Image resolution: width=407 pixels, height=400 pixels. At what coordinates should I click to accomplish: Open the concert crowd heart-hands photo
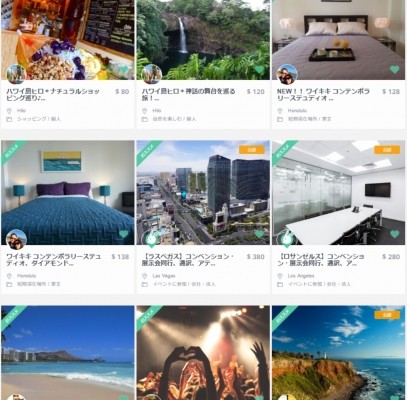203,353
